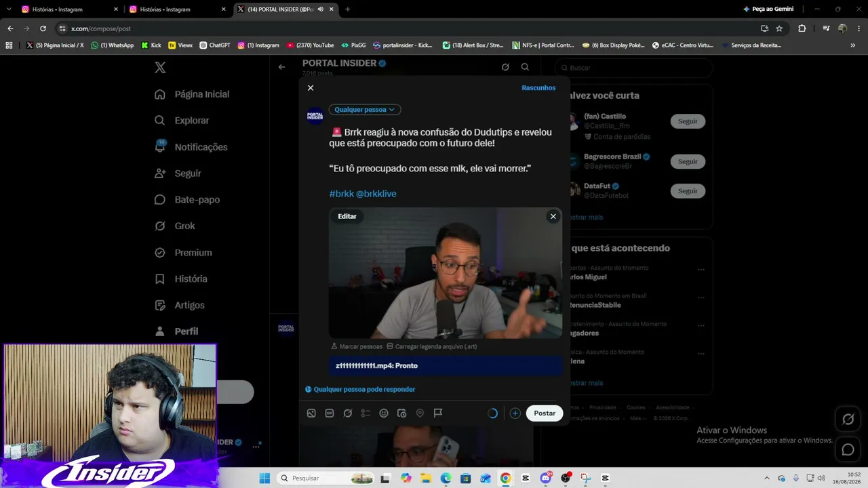Open Windows Start menu
The width and height of the screenshot is (868, 488).
(264, 479)
